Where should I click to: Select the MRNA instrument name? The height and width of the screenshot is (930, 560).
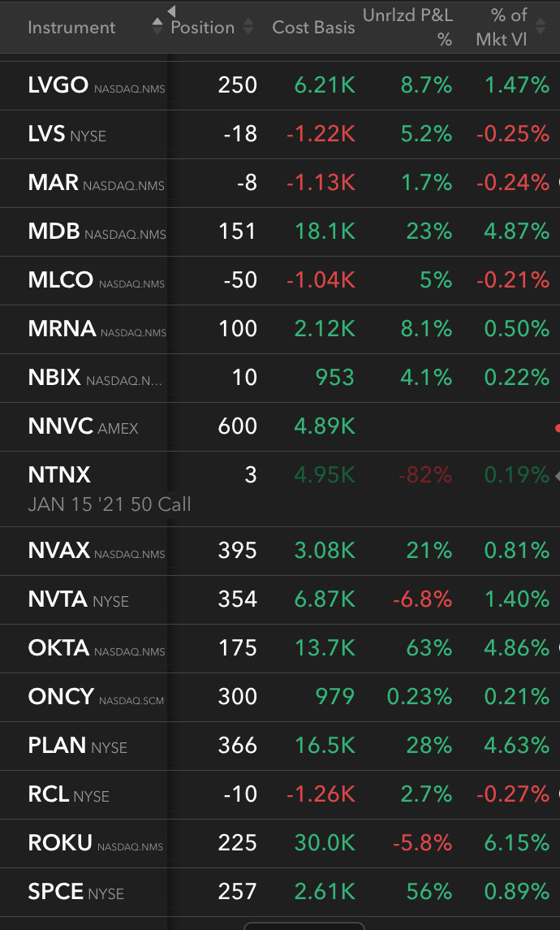62,329
